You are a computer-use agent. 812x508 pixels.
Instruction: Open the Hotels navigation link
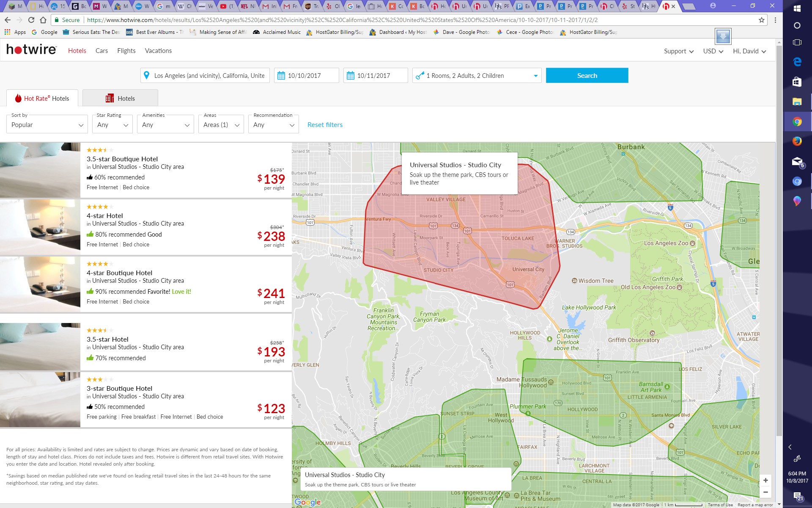(77, 50)
